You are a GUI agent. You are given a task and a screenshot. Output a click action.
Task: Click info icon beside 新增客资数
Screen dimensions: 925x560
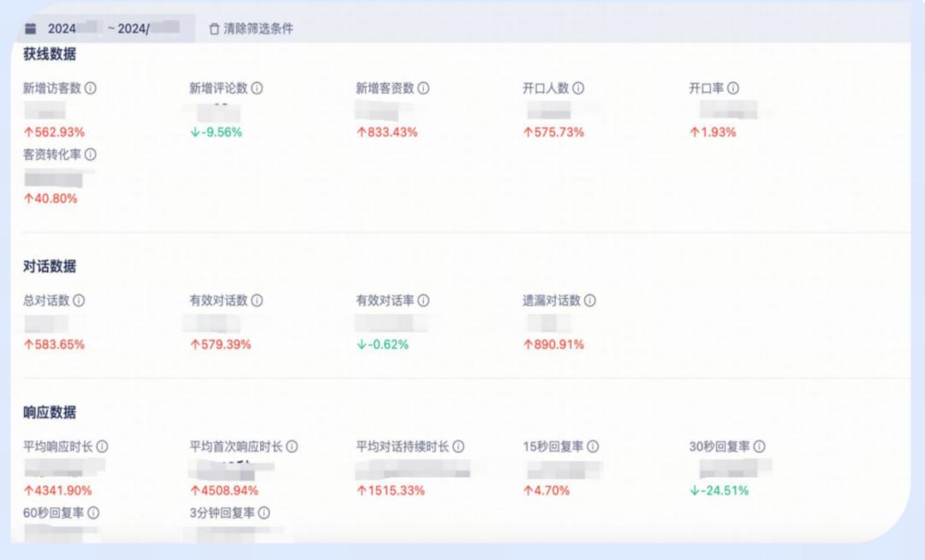pyautogui.click(x=423, y=88)
